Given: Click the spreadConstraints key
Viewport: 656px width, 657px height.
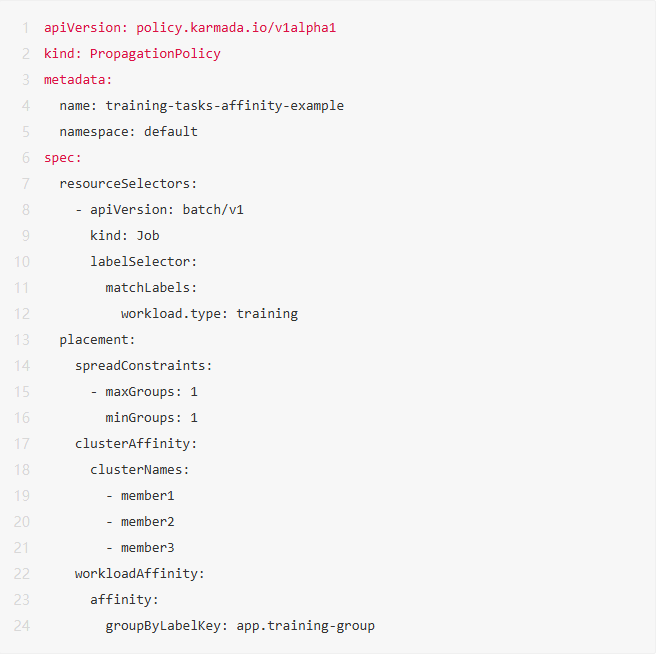Looking at the screenshot, I should (x=141, y=365).
